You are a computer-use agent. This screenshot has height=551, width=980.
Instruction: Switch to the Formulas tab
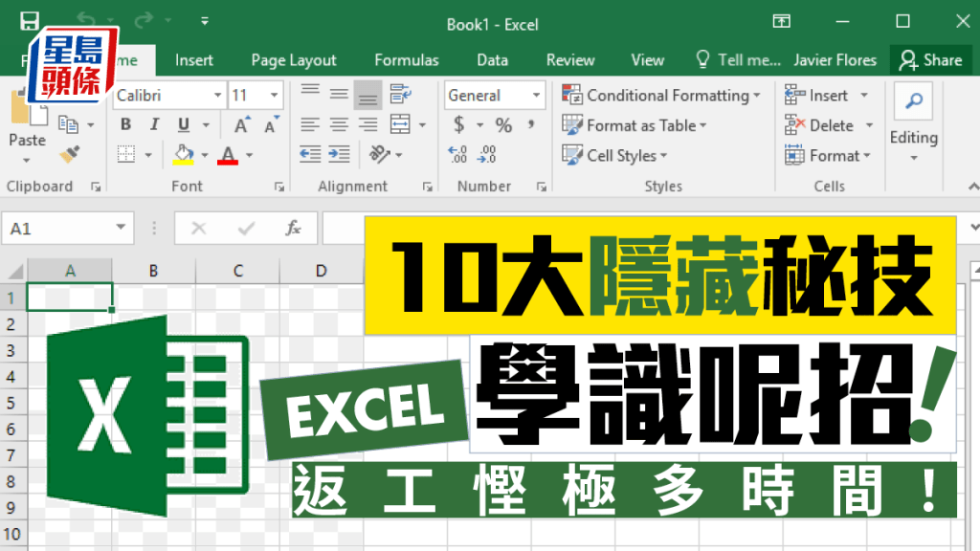407,60
